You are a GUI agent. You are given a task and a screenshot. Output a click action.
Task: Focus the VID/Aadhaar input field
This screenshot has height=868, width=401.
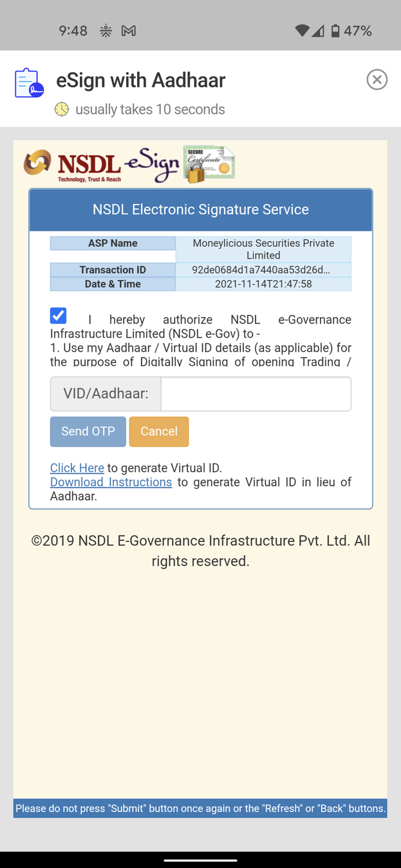click(256, 393)
